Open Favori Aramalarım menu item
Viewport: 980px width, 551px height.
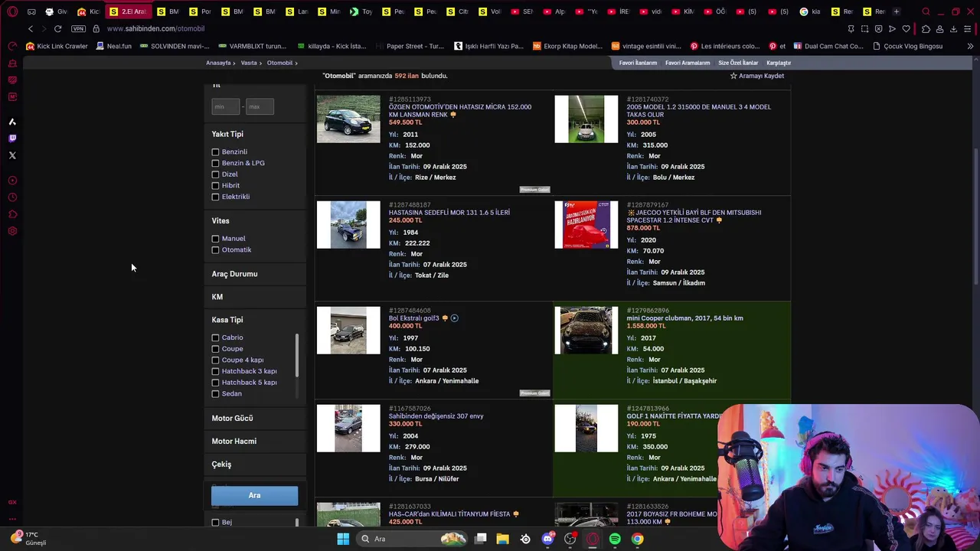click(688, 63)
